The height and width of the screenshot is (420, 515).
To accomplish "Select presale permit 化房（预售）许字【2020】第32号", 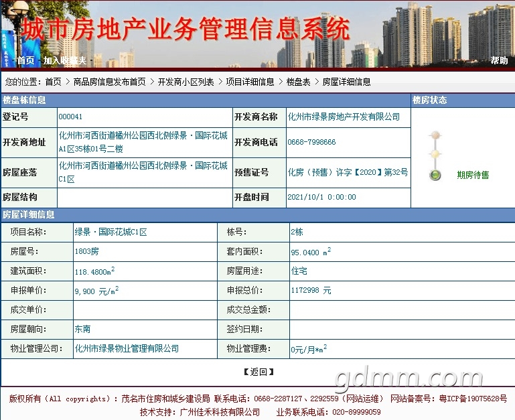I will (x=348, y=172).
